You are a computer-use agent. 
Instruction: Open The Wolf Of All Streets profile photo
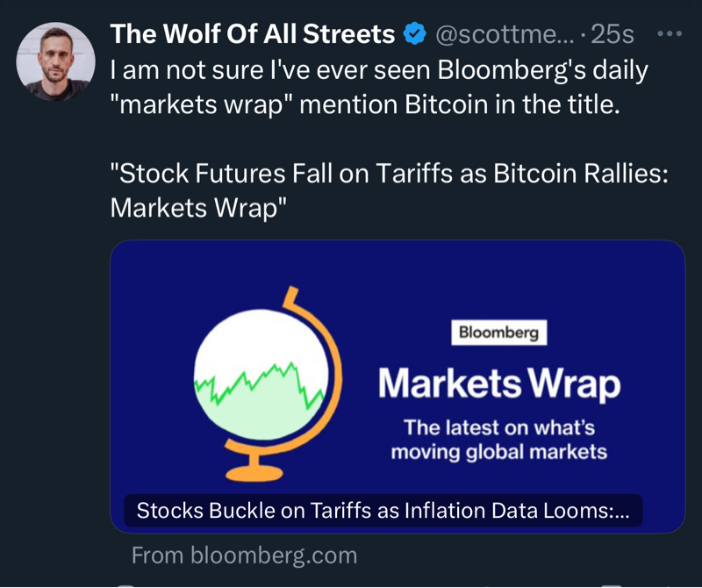[55, 61]
